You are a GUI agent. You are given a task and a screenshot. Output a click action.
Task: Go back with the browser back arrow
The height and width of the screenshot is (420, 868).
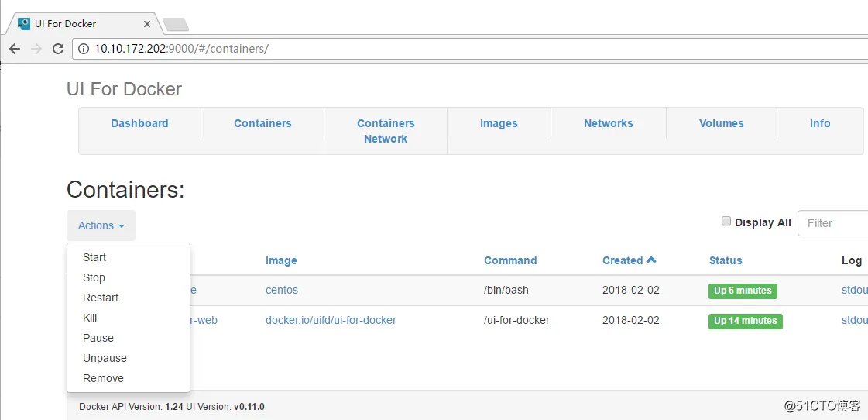coord(15,49)
